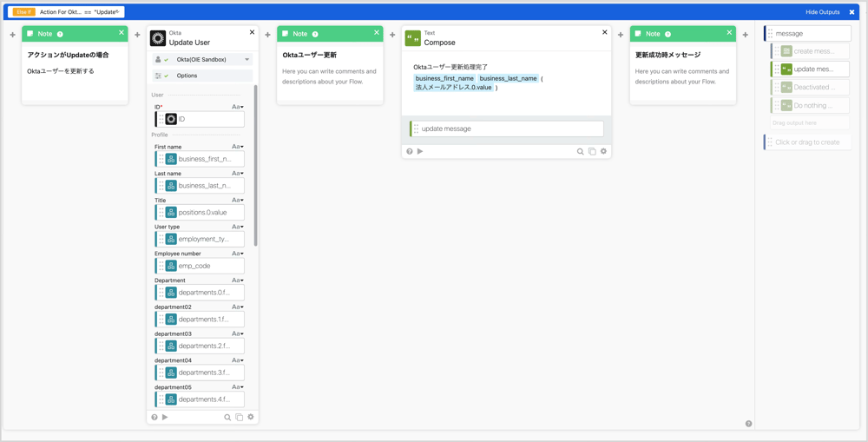
Task: Click duplicate icon on Compose card
Action: click(592, 151)
